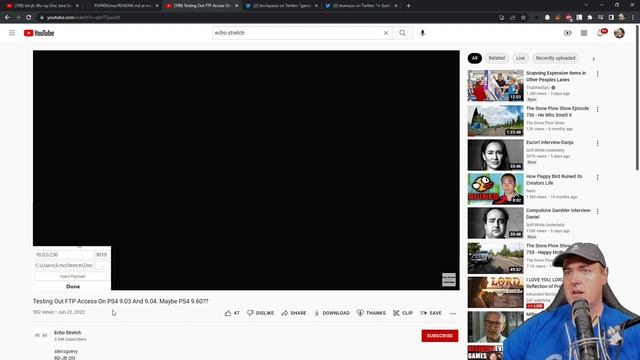Open the YouTube hamburger guide menu
Viewport: 640px width, 360px height.
12,33
